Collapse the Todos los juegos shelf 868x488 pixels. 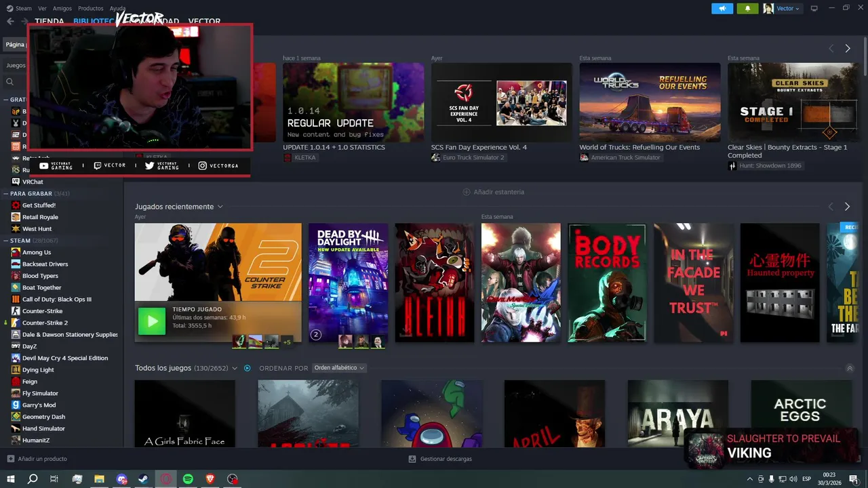[x=850, y=368]
